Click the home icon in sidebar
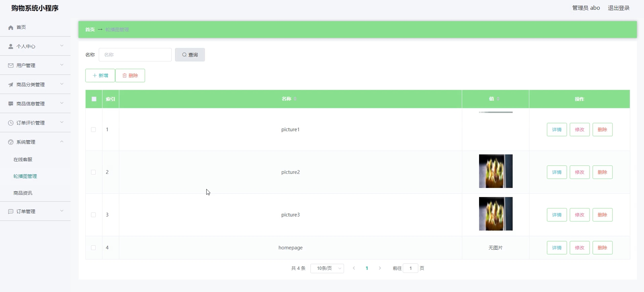This screenshot has height=292, width=644. (x=11, y=28)
